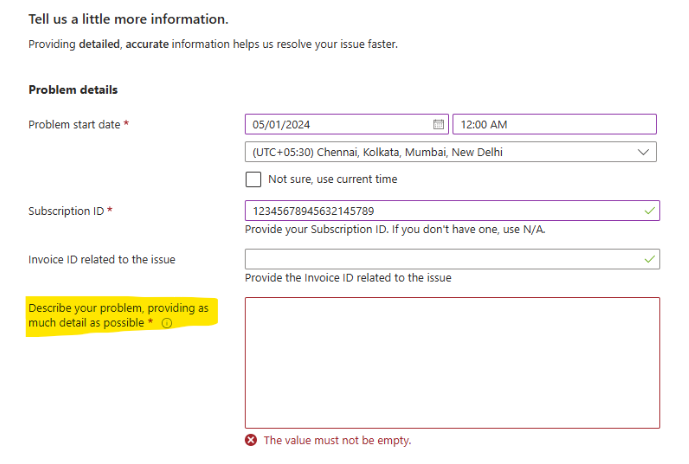This screenshot has height=464, width=689.
Task: Click the 'The value must not be empty.' error message
Action: (337, 440)
